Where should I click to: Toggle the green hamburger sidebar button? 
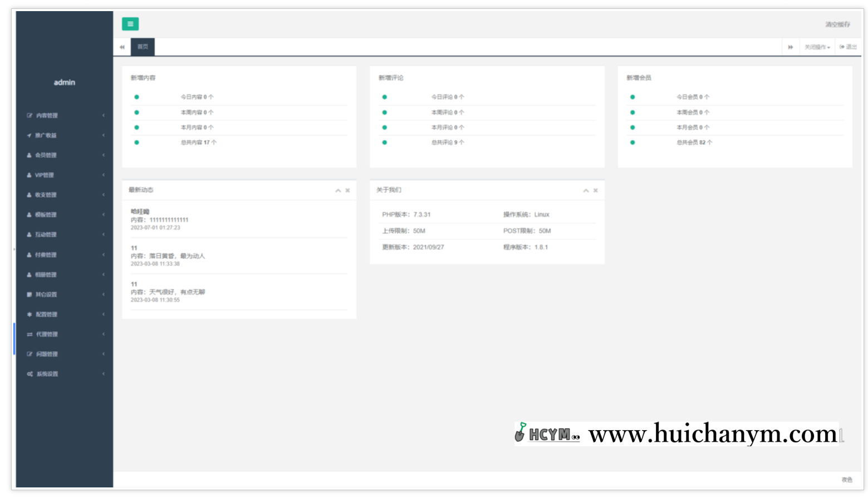click(130, 24)
